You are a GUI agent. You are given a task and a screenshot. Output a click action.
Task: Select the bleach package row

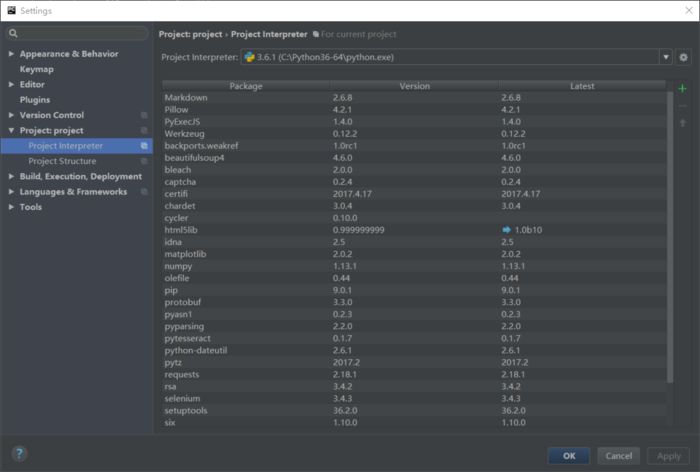click(x=414, y=170)
